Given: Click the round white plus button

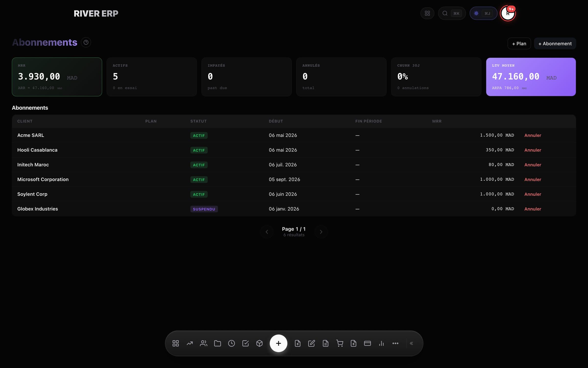Looking at the screenshot, I should click(x=279, y=343).
